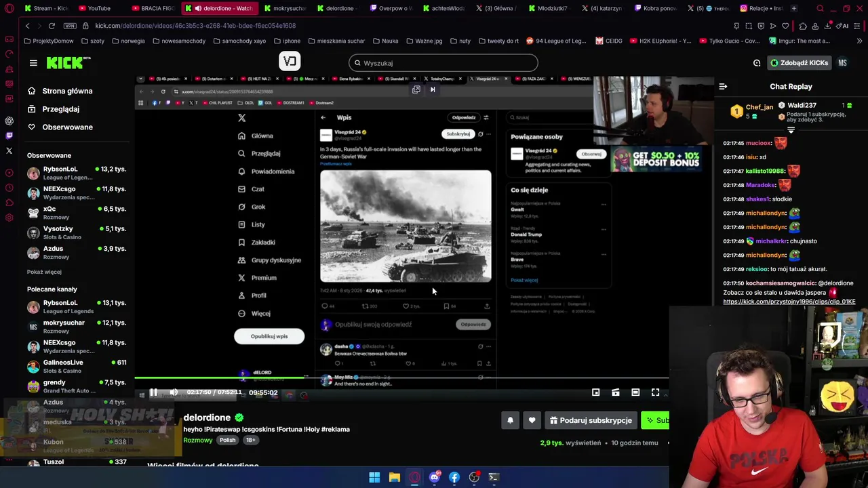Open the Kick inbox icon beside Zdobądź KICKs

pyautogui.click(x=757, y=63)
